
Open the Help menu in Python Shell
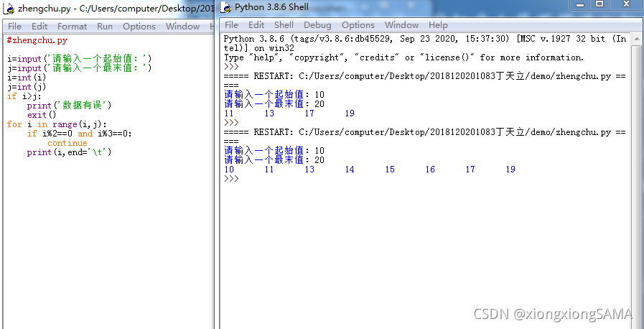coord(438,25)
